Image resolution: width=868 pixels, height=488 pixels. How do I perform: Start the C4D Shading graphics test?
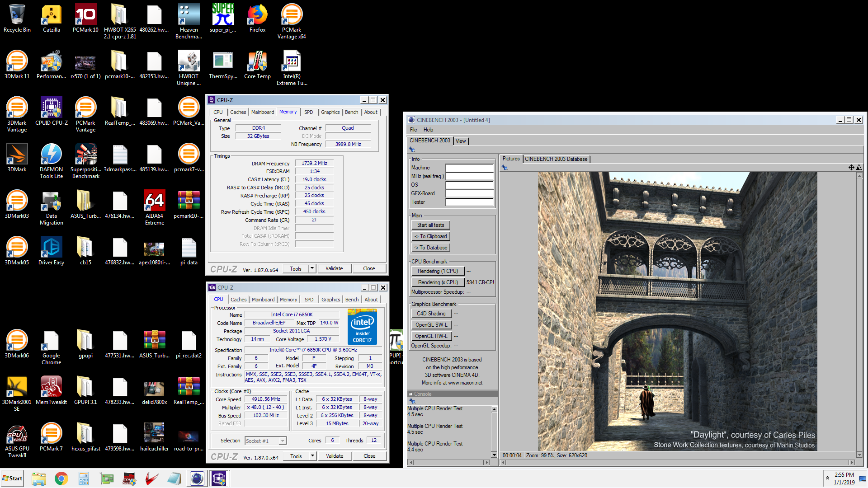(431, 314)
